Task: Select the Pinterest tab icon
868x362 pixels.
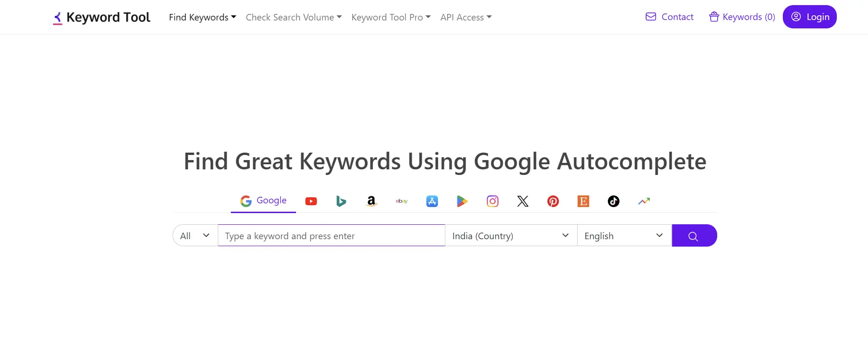Action: point(553,201)
